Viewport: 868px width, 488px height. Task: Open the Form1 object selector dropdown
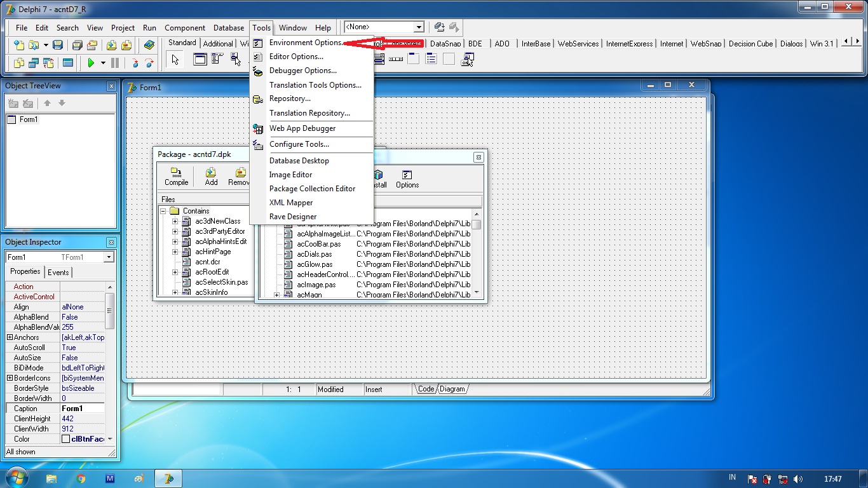(x=109, y=257)
